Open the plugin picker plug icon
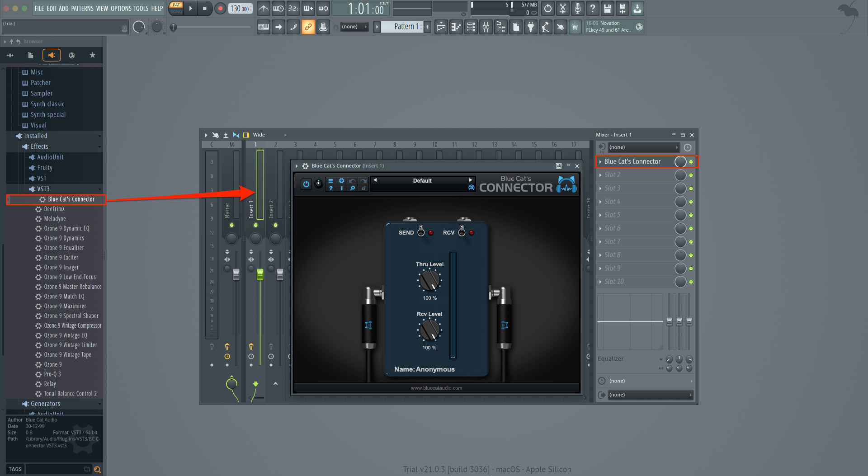This screenshot has height=476, width=868. click(x=531, y=27)
